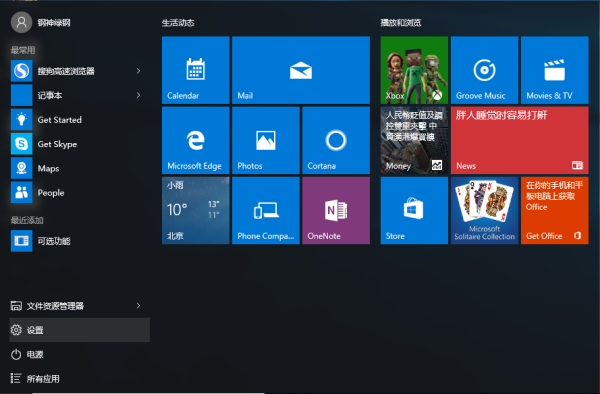Open 文件资源管理器 file explorer
600x394 pixels.
pos(80,306)
